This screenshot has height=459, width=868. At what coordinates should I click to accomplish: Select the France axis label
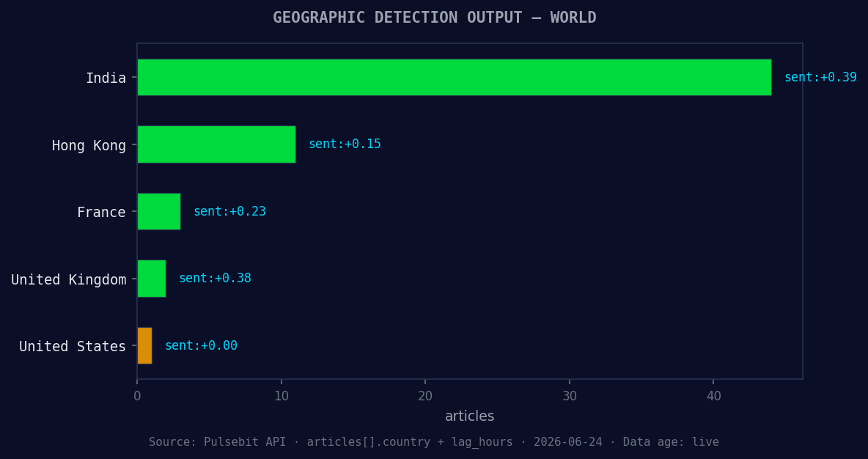pyautogui.click(x=101, y=212)
